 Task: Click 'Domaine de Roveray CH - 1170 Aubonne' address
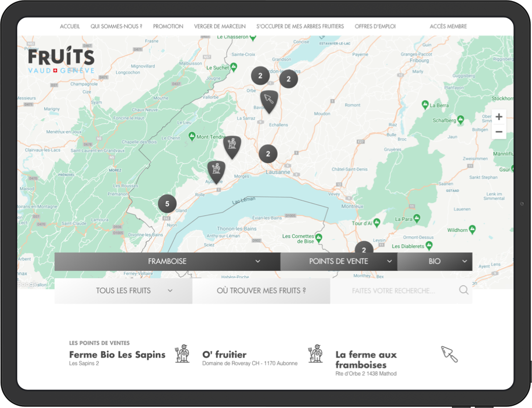pyautogui.click(x=250, y=363)
